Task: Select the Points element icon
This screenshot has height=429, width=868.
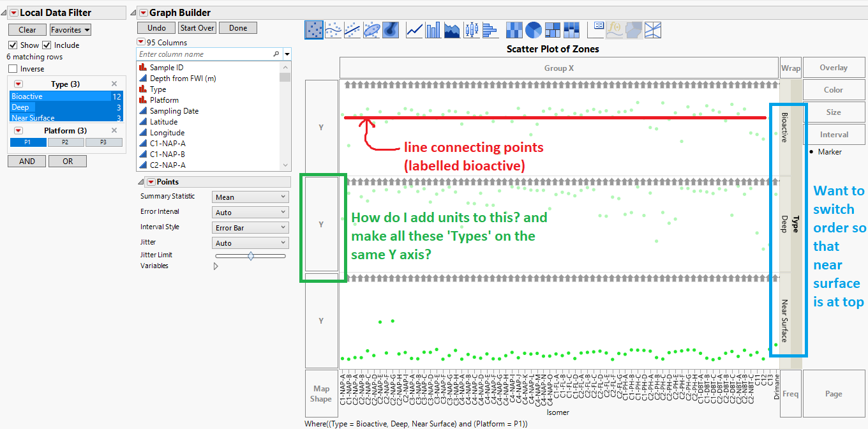Action: 314,29
